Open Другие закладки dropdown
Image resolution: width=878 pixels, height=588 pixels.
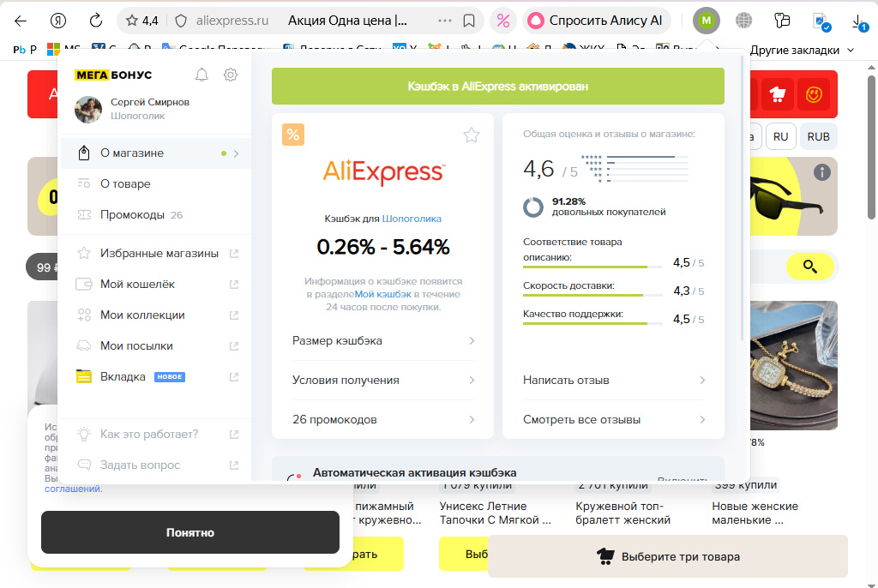click(802, 50)
